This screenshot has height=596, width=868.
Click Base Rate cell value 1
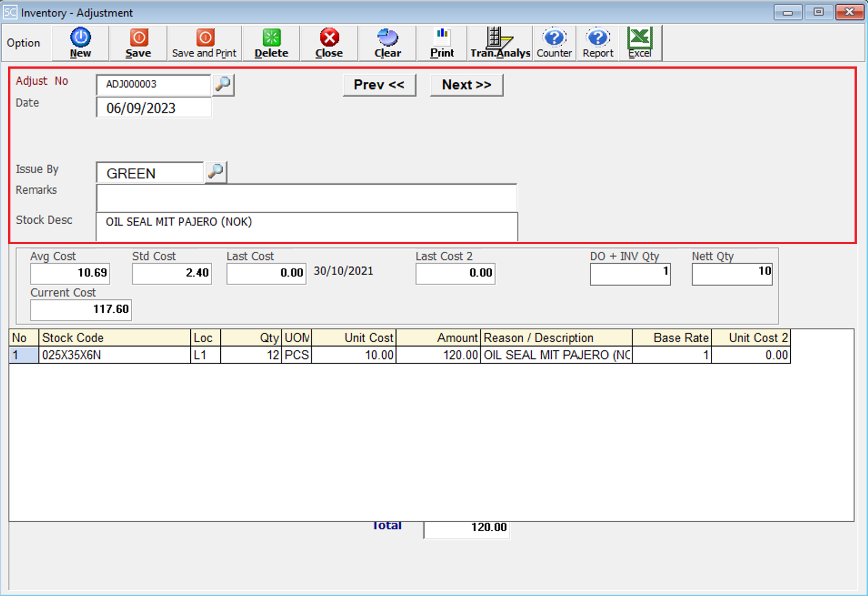pyautogui.click(x=672, y=355)
